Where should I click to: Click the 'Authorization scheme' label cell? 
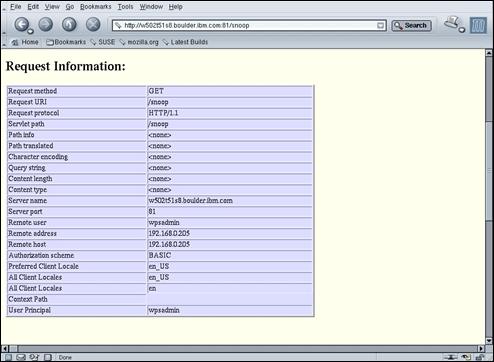pos(77,255)
